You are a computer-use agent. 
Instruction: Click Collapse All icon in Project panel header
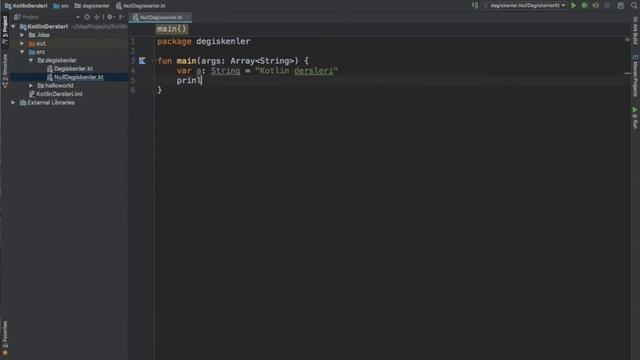click(x=97, y=17)
